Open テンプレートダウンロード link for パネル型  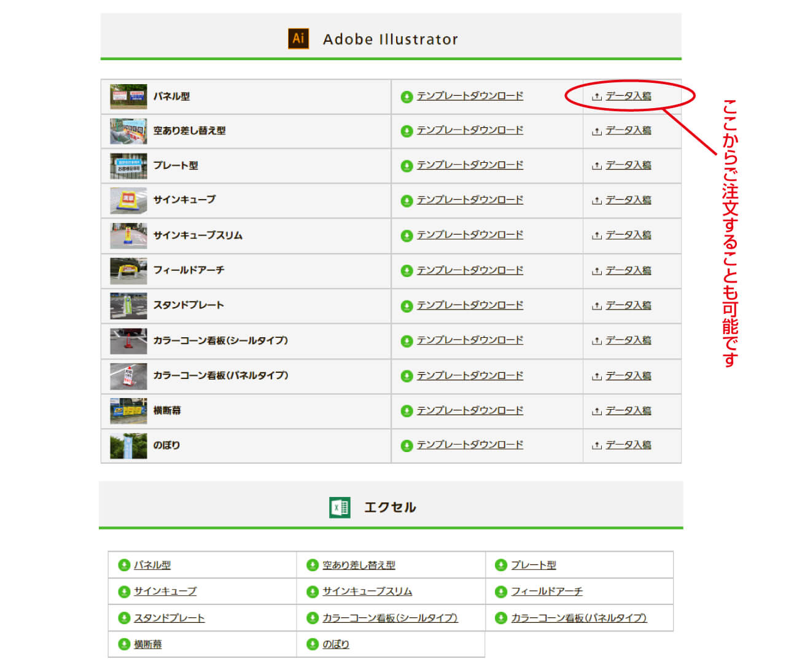(470, 96)
